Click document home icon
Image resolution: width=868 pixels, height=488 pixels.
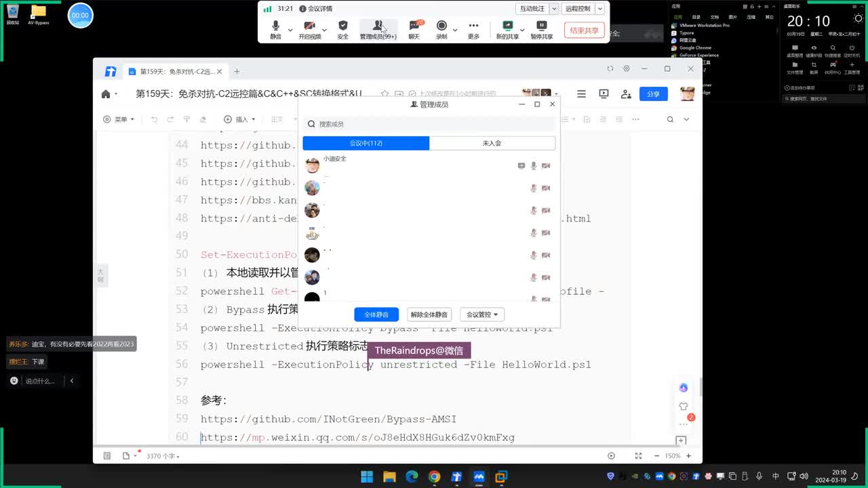pos(106,94)
